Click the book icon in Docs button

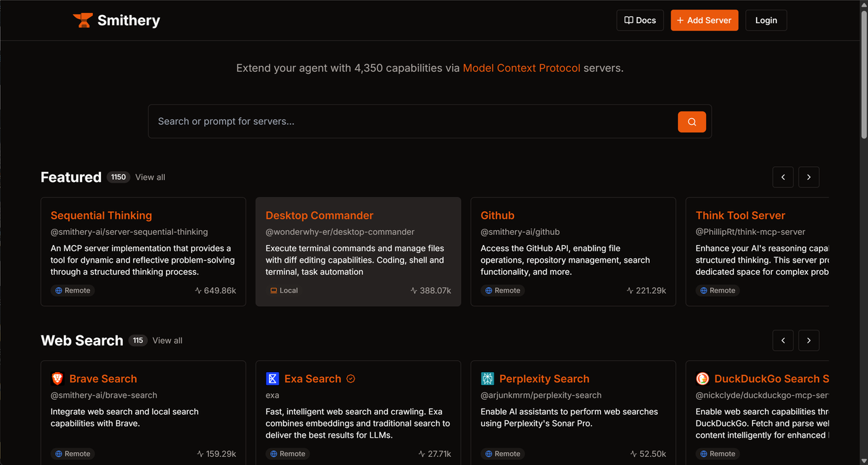pos(629,20)
